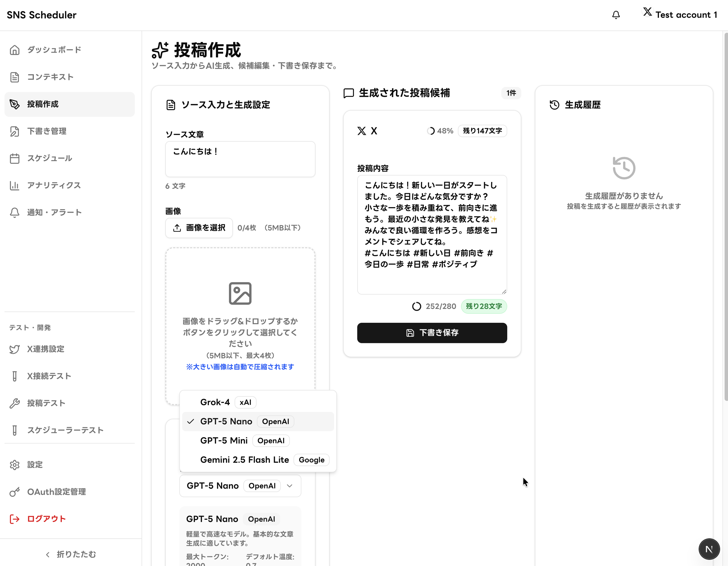Collapse the sidebar with 折りたたむ
The height and width of the screenshot is (566, 728).
[x=71, y=554]
